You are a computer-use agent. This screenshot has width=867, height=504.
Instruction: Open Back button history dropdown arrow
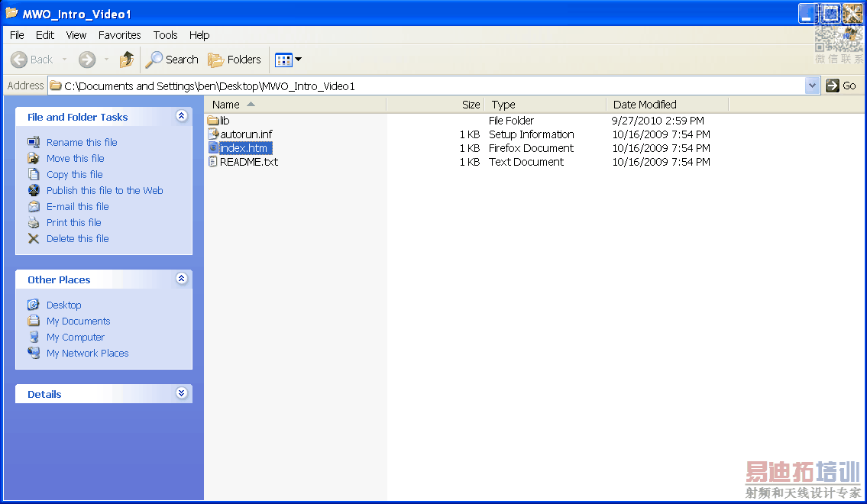[x=64, y=59]
